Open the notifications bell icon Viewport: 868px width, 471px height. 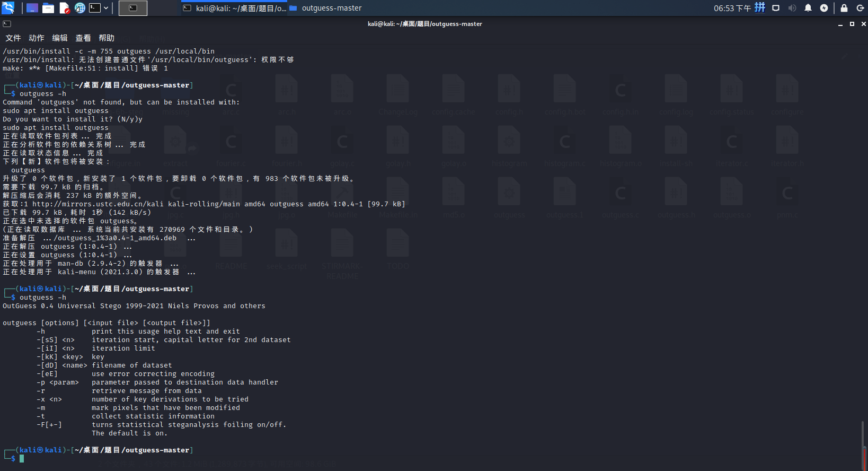pyautogui.click(x=808, y=8)
